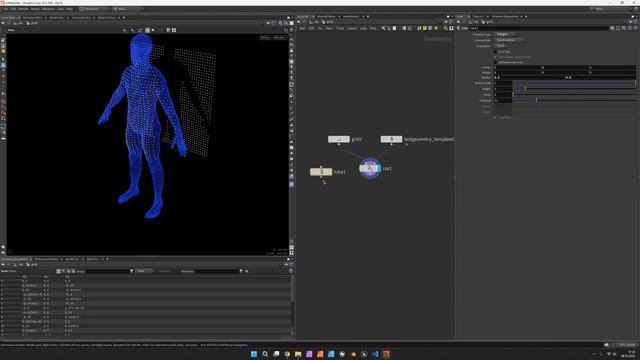Switch to the Animation Editor tab
Image resolution: width=640 pixels, height=360 pixels.
[x=32, y=18]
